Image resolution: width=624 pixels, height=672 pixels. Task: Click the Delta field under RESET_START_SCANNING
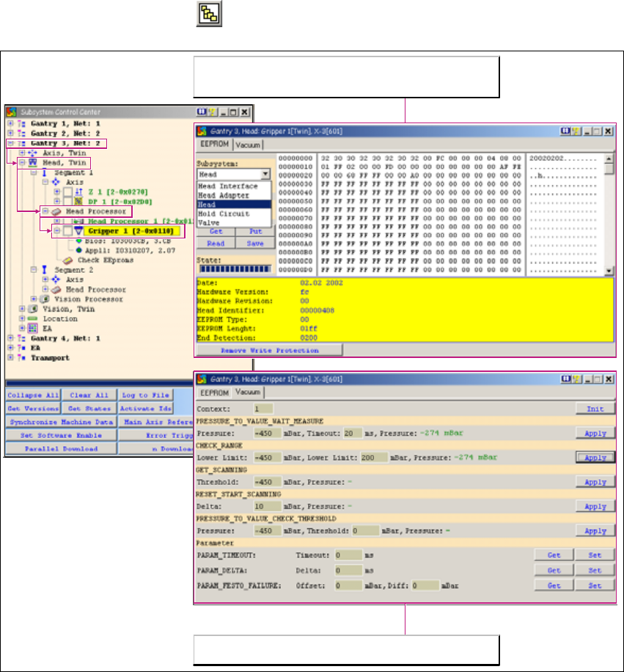(268, 506)
